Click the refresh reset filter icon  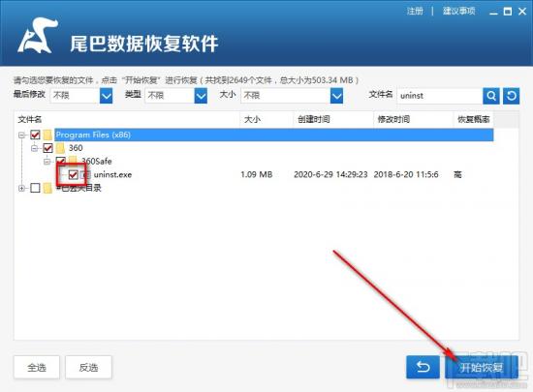[x=511, y=96]
